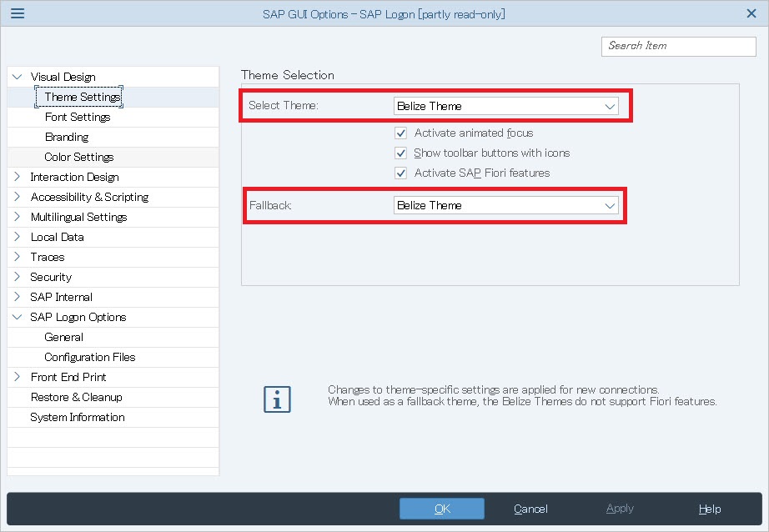Toggle Activate SAP Fiori features checkbox

pos(400,173)
